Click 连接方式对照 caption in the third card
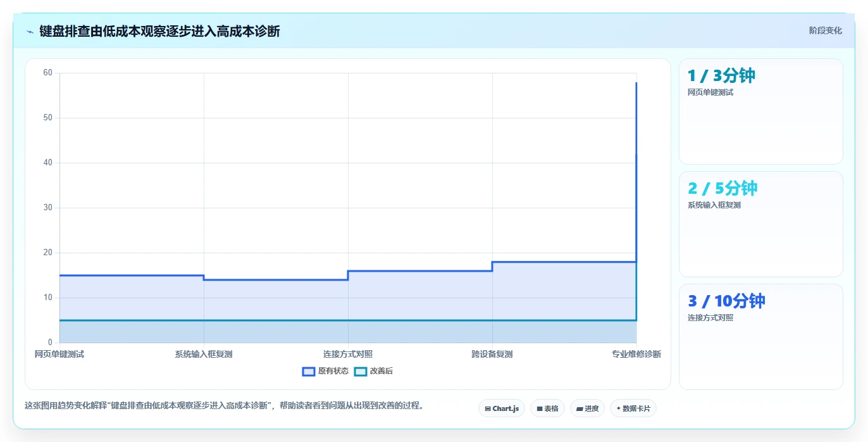The width and height of the screenshot is (868, 442). pos(710,318)
